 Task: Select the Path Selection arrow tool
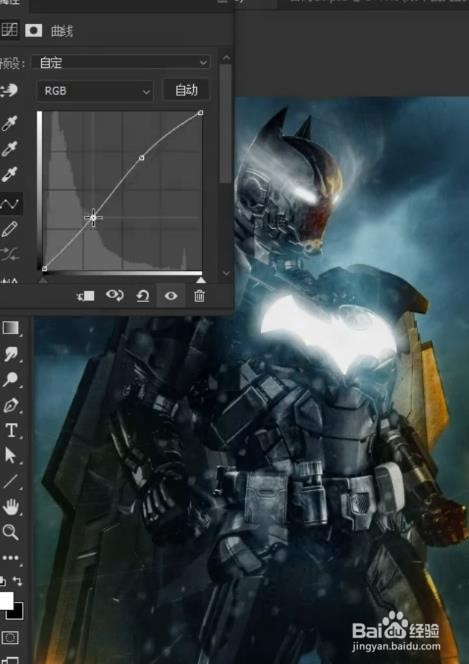click(x=11, y=456)
